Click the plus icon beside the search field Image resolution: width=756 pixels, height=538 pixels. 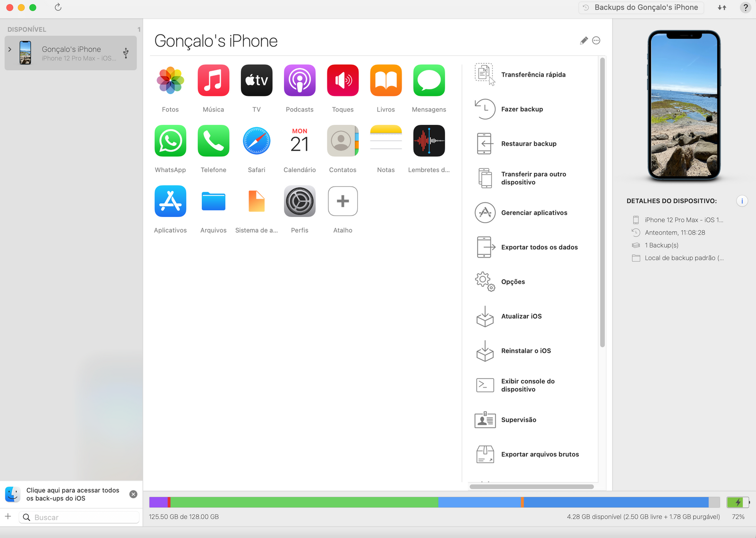(x=8, y=517)
